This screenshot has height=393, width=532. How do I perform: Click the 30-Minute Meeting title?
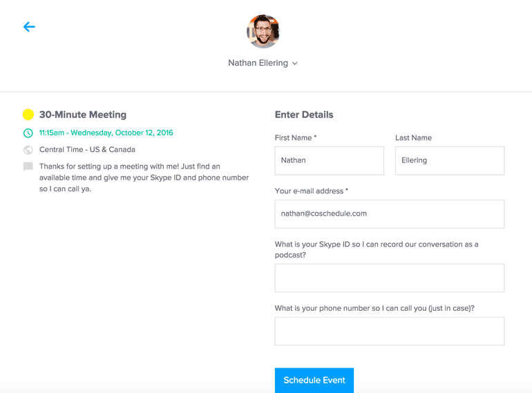tap(83, 115)
